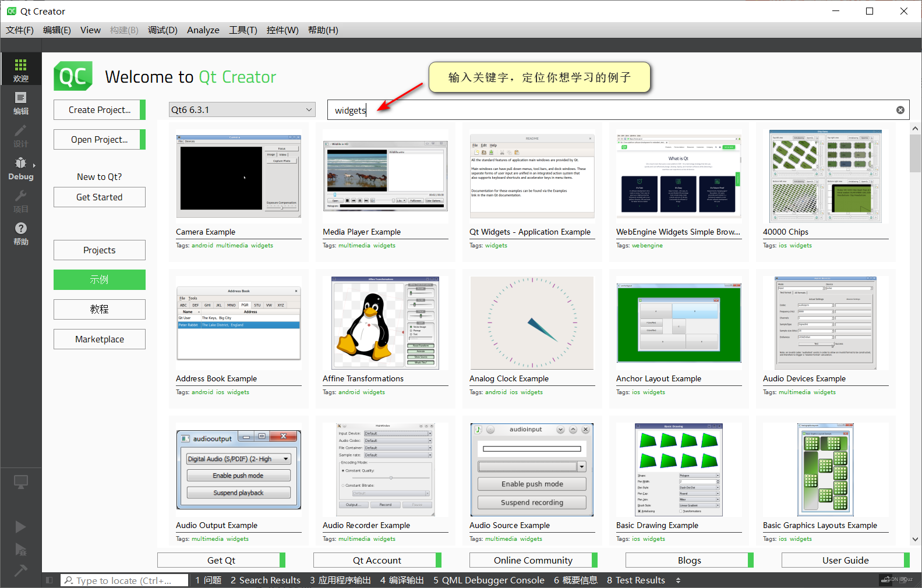Screen dimensions: 922x588
Task: Open the Camera Example thumbnail
Action: pyautogui.click(x=239, y=176)
